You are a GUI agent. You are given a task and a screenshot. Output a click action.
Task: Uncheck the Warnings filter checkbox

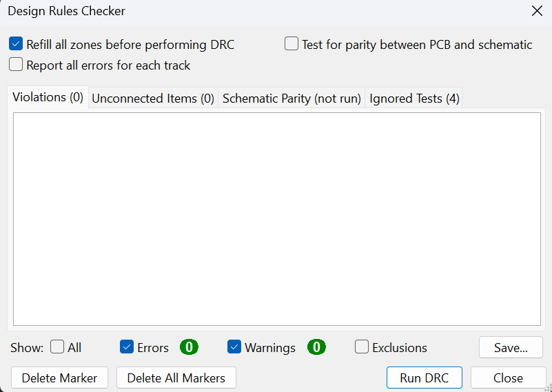pyautogui.click(x=234, y=347)
